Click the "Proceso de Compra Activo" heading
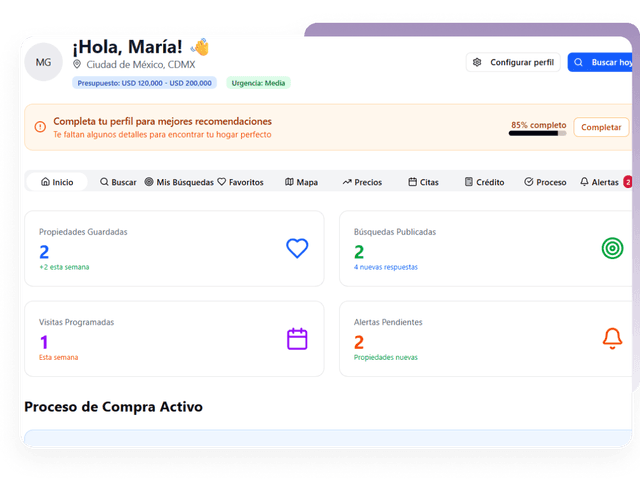 click(113, 407)
